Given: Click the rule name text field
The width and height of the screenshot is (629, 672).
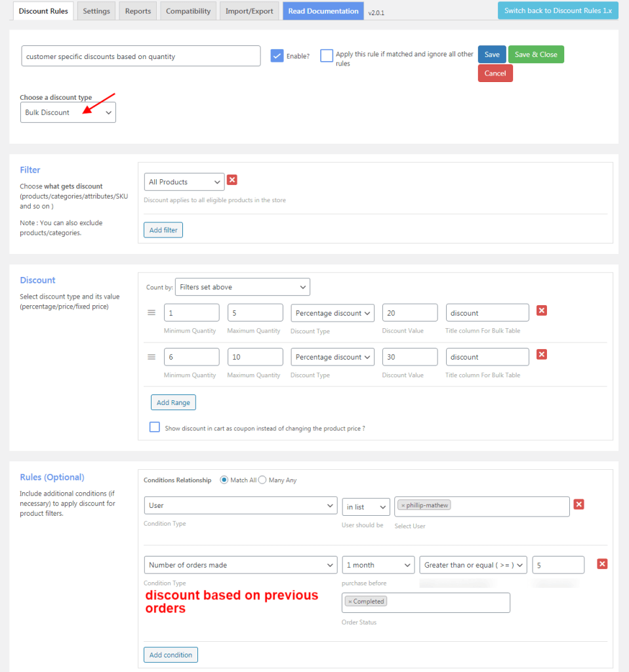Looking at the screenshot, I should click(x=140, y=56).
